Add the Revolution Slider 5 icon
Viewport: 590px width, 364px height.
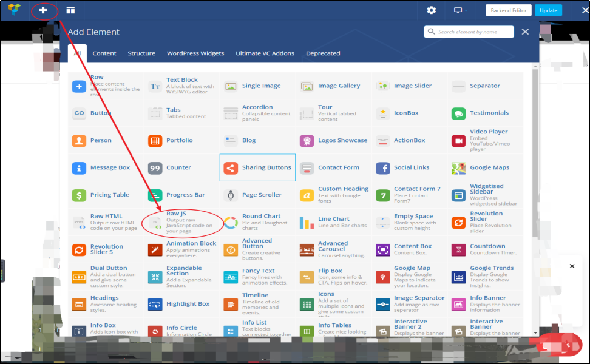(79, 250)
